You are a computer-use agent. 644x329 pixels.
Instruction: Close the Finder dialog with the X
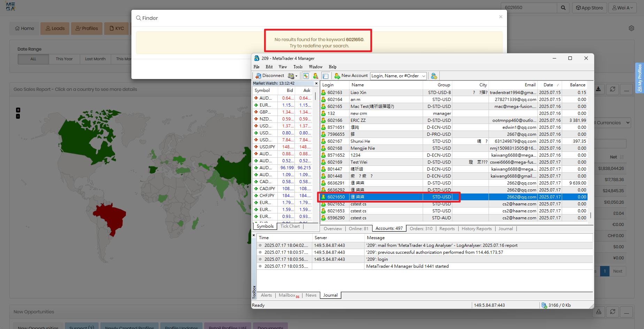coord(500,17)
